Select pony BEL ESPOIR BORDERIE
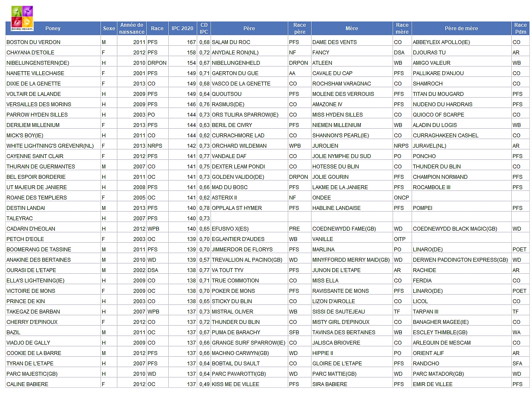Screen dimensions: 532x393 [x=36, y=177]
